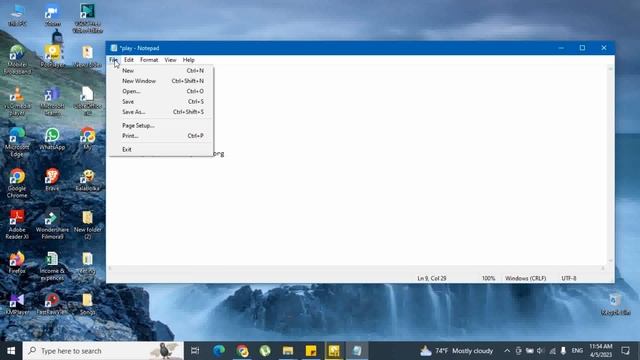Select Wondershare Filmora9 desktop icon

(52, 224)
